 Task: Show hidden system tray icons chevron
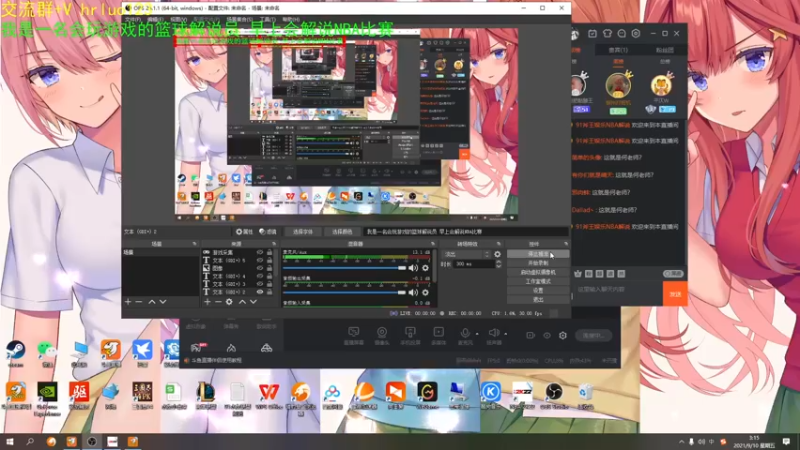[x=681, y=442]
